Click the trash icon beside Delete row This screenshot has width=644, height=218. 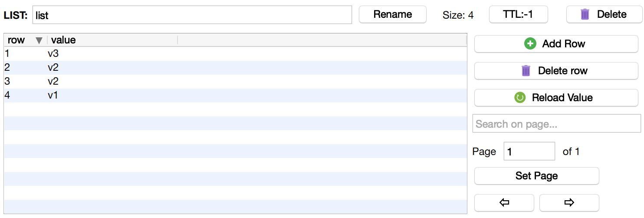pyautogui.click(x=526, y=71)
